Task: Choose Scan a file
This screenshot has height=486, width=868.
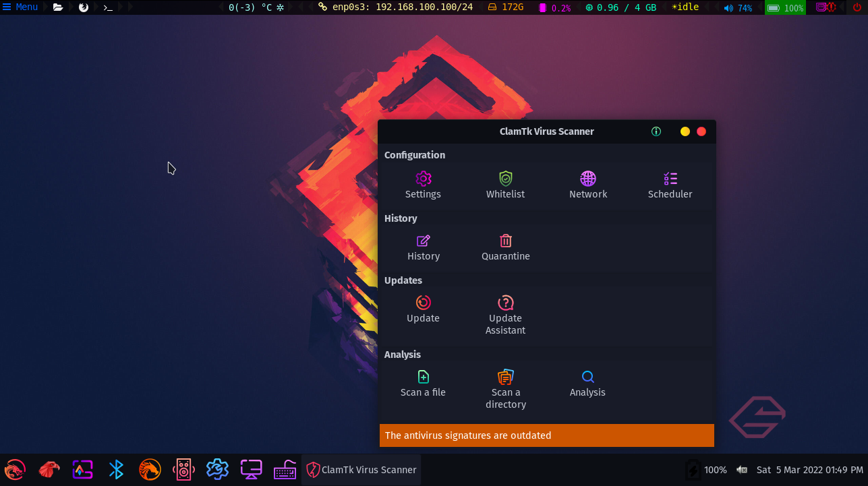Action: tap(423, 384)
